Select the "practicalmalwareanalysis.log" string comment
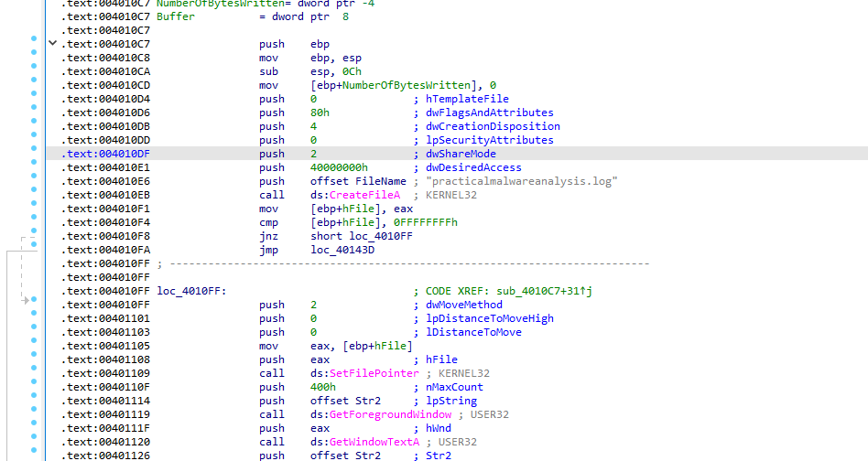 [x=522, y=181]
